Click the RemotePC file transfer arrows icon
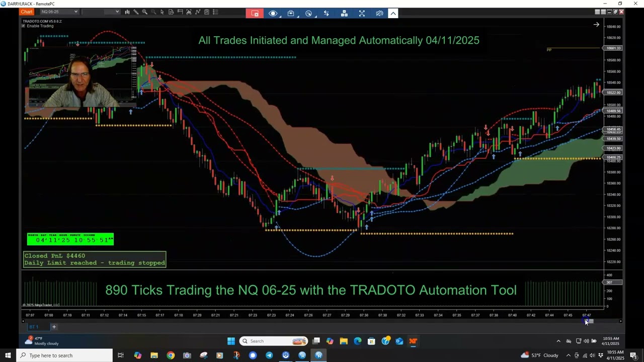The height and width of the screenshot is (362, 644). (326, 14)
